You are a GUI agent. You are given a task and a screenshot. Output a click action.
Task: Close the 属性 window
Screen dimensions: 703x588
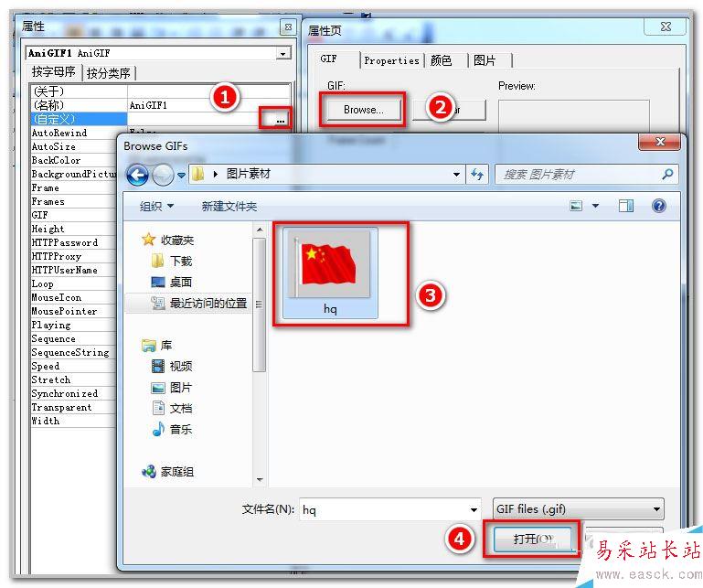click(x=288, y=27)
